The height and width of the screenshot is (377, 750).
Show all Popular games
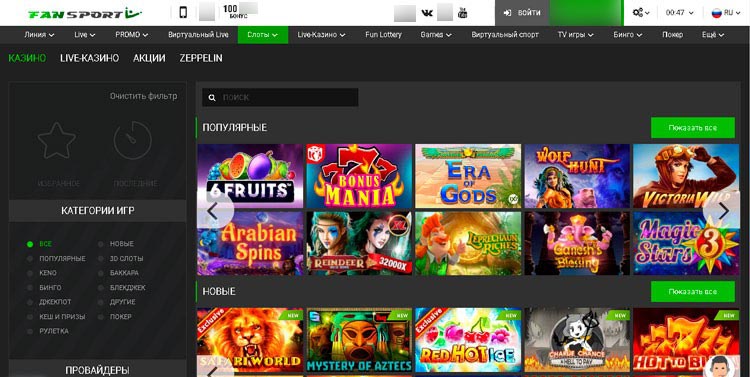tap(693, 128)
